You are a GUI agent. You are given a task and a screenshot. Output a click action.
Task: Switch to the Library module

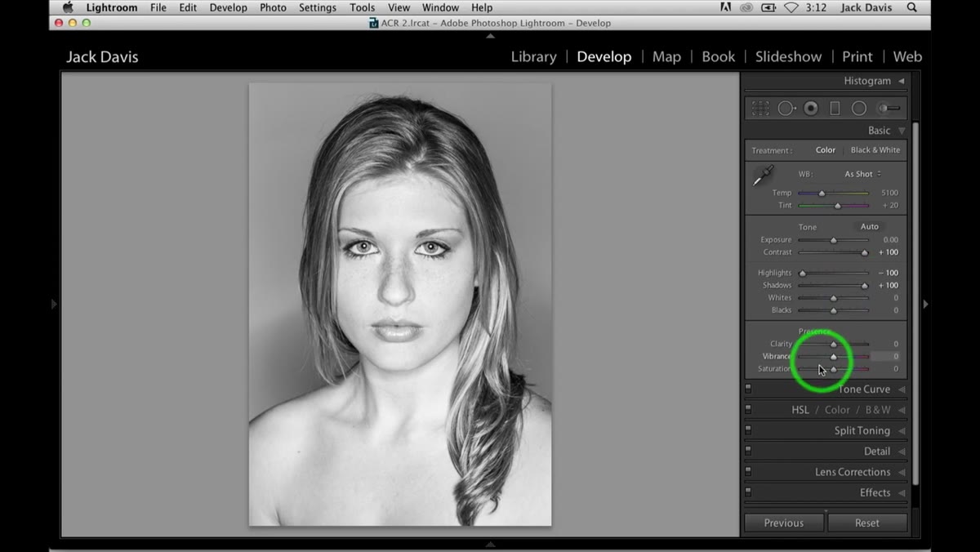coord(533,56)
